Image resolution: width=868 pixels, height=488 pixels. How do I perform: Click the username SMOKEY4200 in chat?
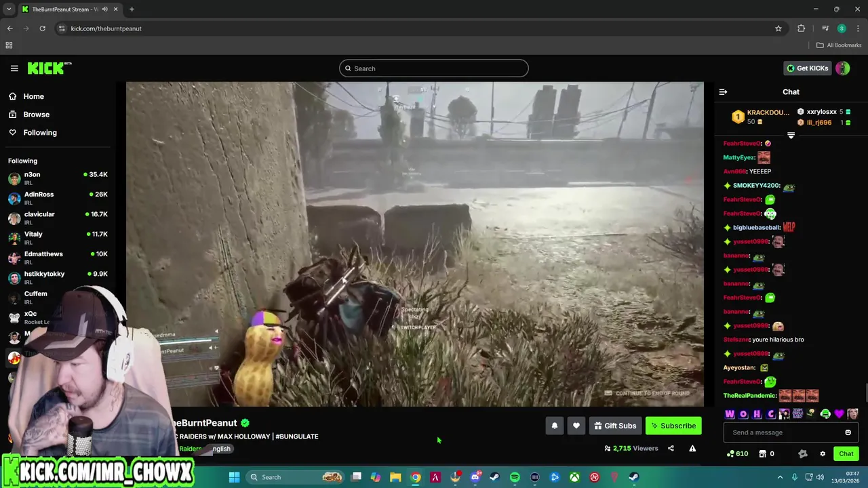point(756,186)
